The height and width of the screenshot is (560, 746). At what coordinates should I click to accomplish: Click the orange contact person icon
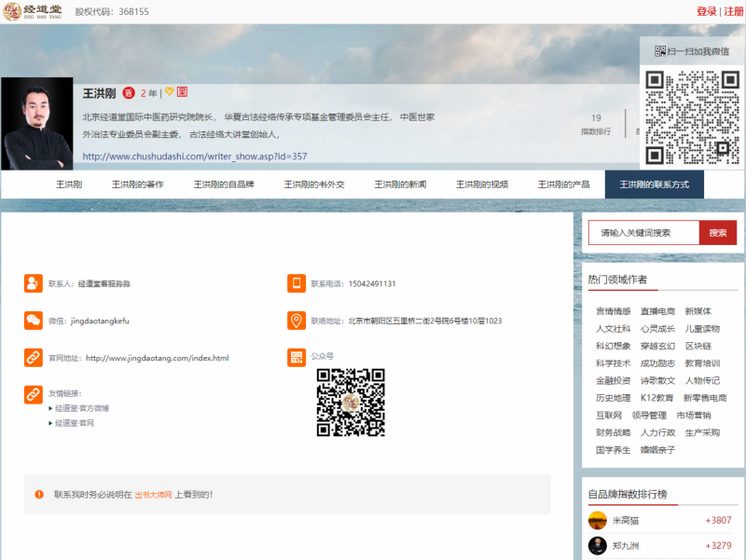pyautogui.click(x=34, y=283)
